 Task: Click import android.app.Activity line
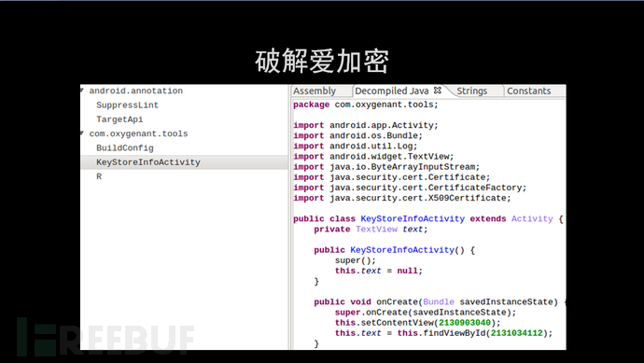click(366, 125)
